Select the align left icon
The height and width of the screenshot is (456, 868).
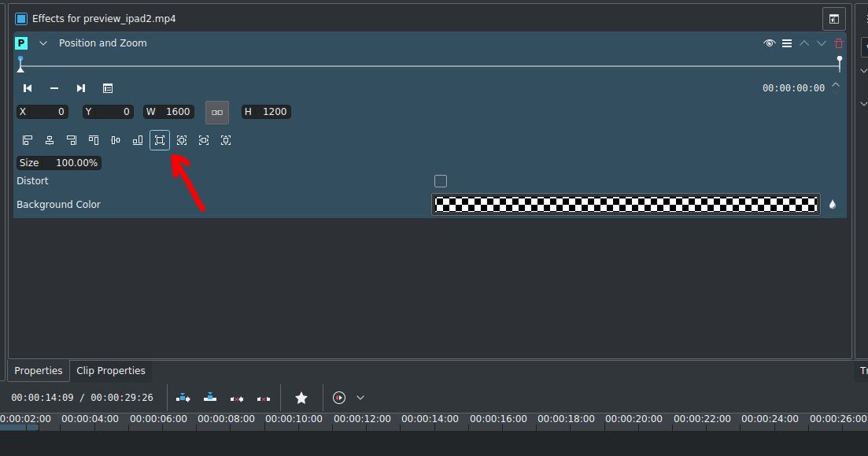coord(28,139)
